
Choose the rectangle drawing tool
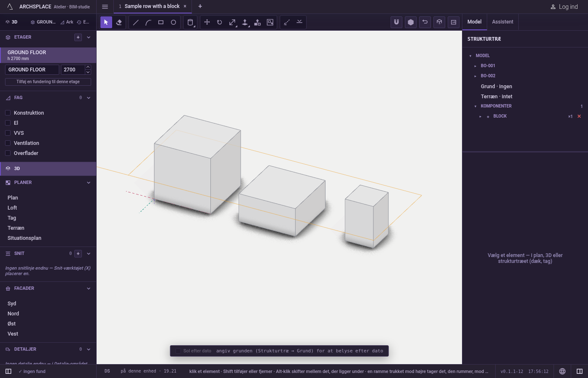tap(161, 22)
